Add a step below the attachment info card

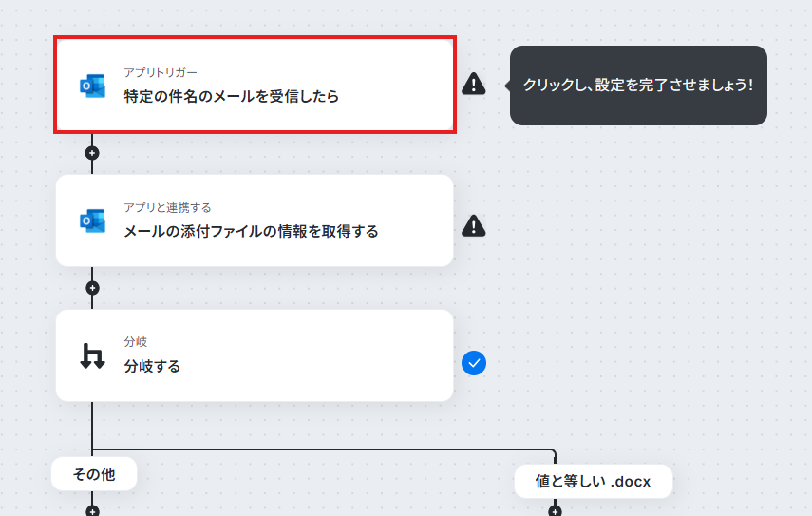tap(92, 288)
